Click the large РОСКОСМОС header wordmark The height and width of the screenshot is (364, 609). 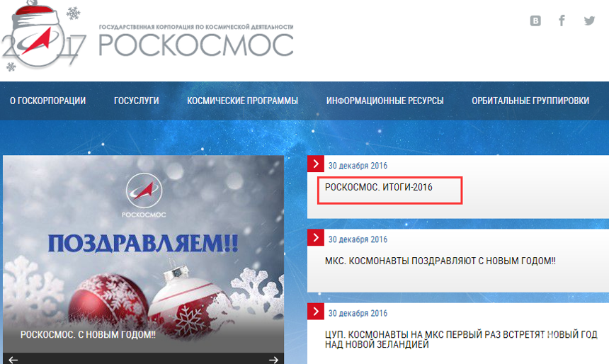pyautogui.click(x=196, y=45)
